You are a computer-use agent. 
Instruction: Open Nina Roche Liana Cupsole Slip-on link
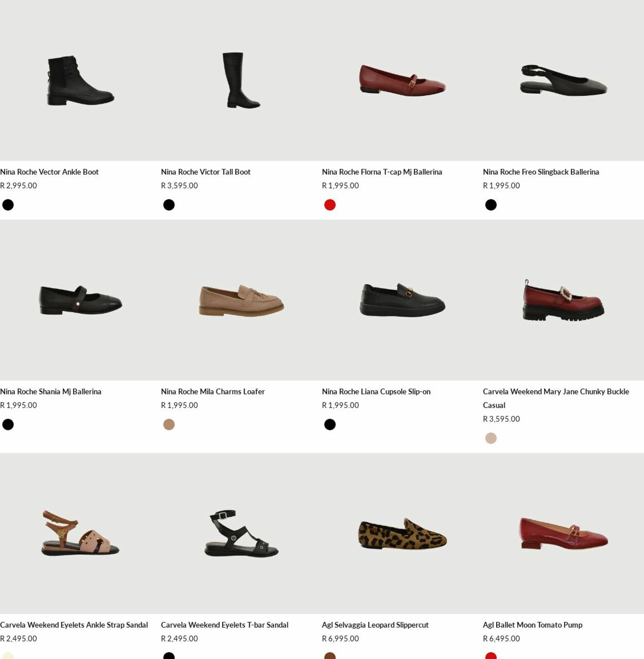tap(376, 392)
